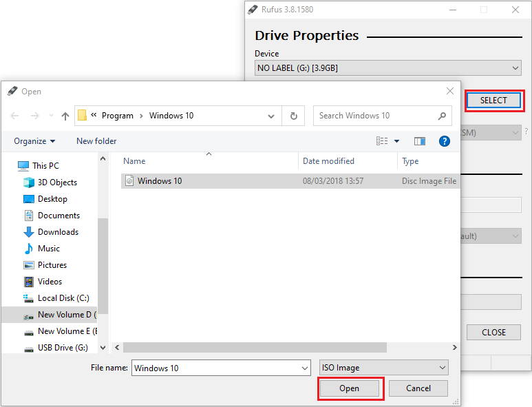
Task: Click Cancel in the Open dialog
Action: coord(418,388)
